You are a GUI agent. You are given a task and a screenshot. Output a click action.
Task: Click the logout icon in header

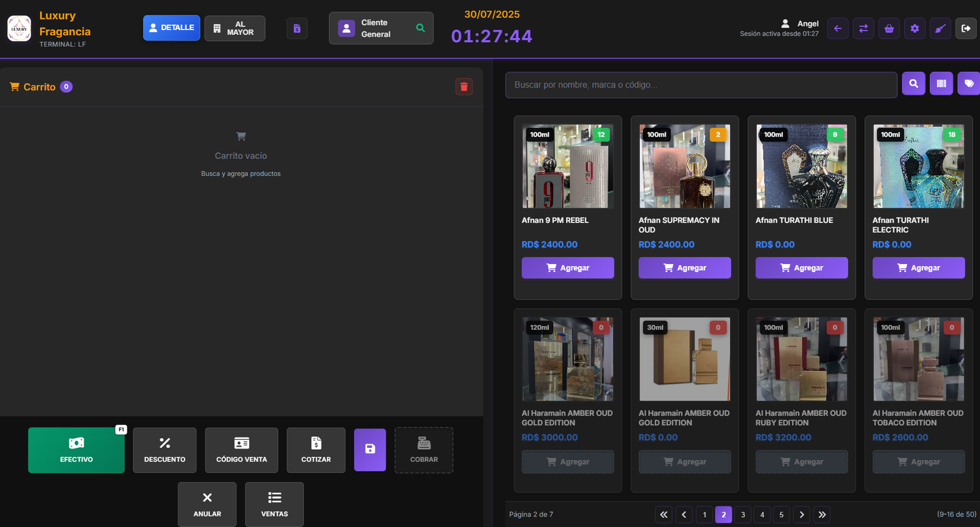(966, 28)
